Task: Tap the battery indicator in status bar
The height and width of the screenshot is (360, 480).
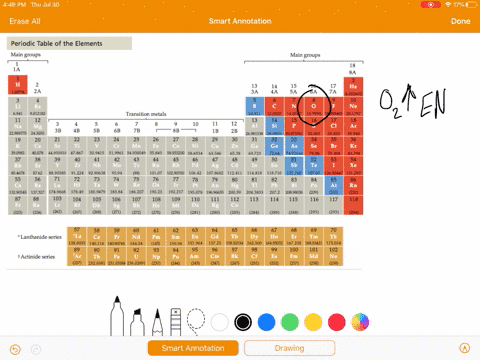Action: coord(471,5)
